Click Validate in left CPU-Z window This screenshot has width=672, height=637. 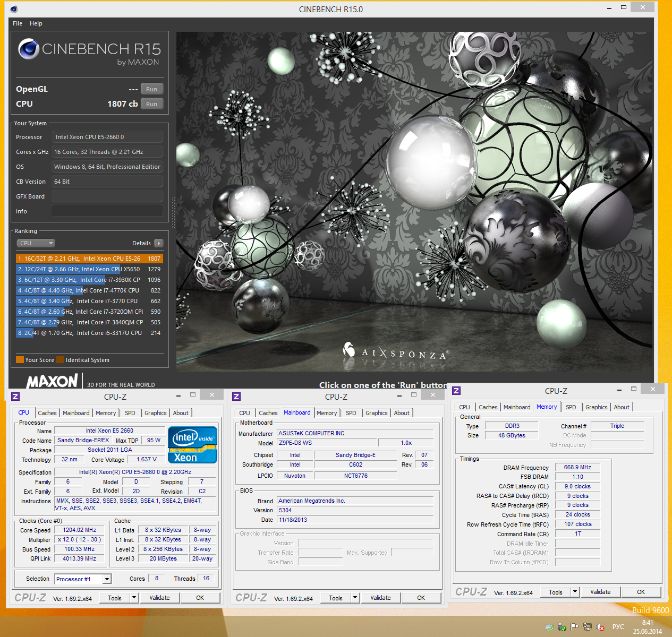click(159, 598)
